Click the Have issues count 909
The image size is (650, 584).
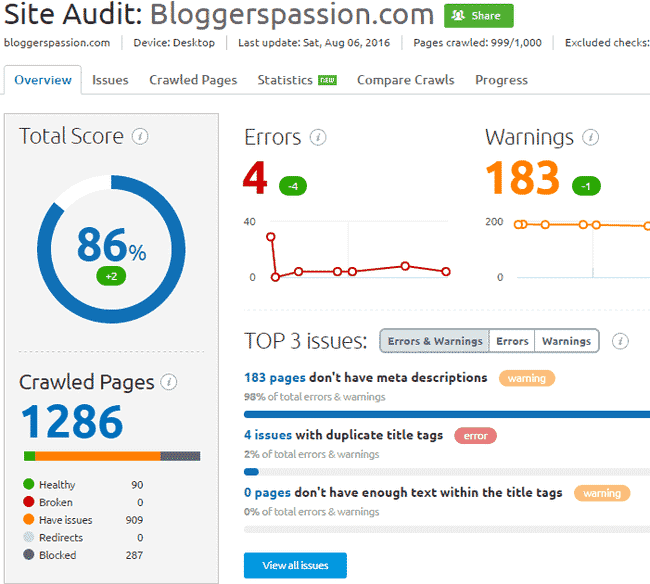[x=134, y=520]
